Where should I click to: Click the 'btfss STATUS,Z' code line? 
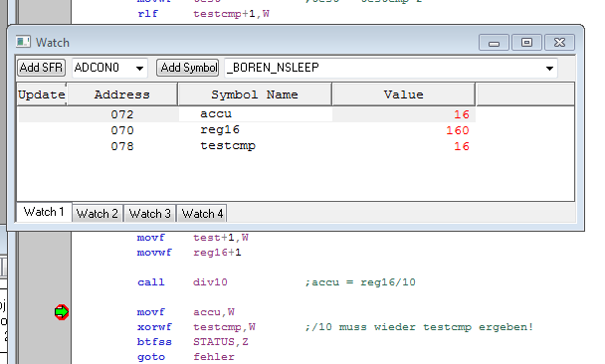click(192, 342)
